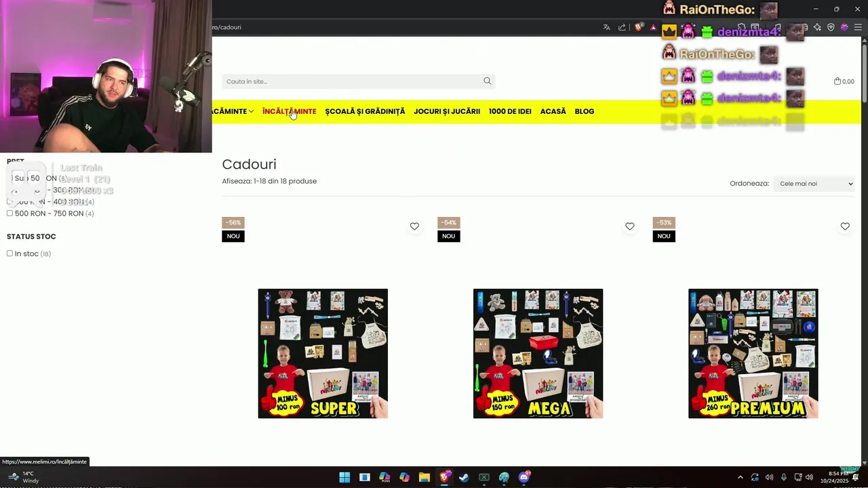Add the MEGA package to wishlist heart
Viewport: 868px width, 488px height.
coord(630,226)
